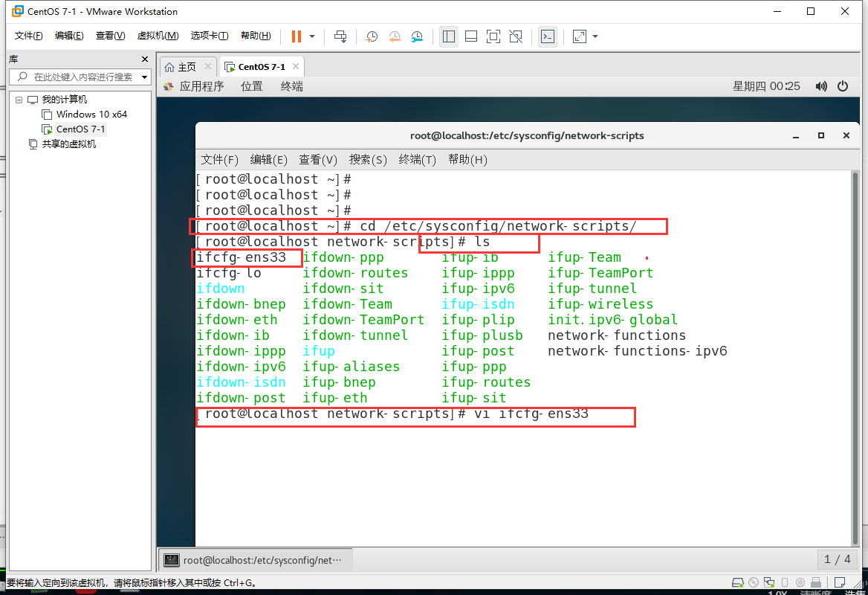Image resolution: width=868 pixels, height=595 pixels.
Task: Open the 选项卡(T) menu
Action: (210, 36)
